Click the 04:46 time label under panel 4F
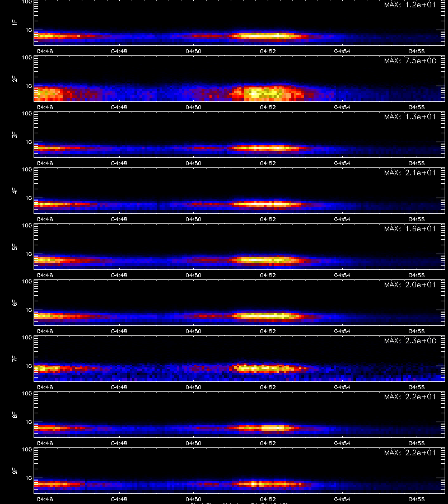The height and width of the screenshot is (504, 448). coord(45,219)
